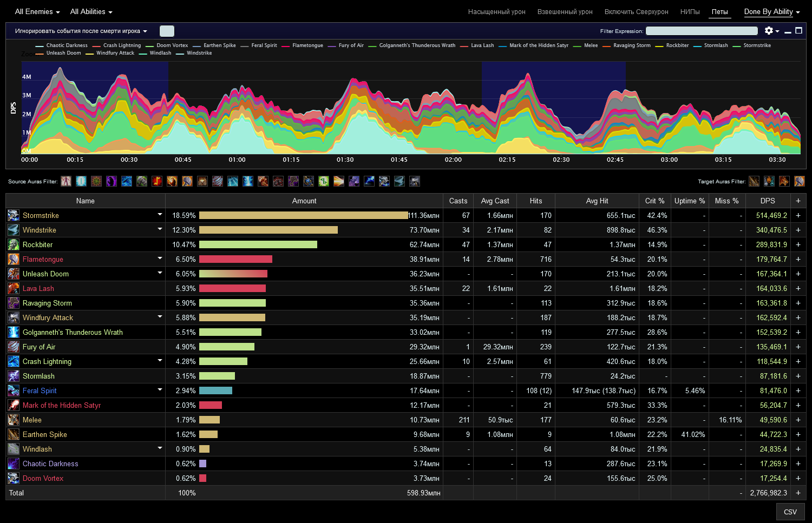Click the Stormstrike ability icon

14,215
